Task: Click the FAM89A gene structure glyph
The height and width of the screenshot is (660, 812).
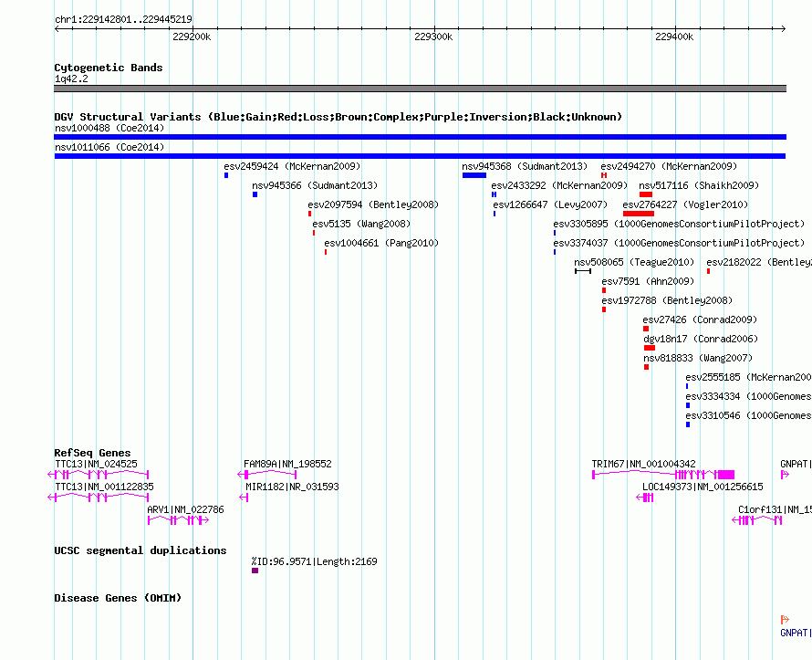Action: (266, 475)
